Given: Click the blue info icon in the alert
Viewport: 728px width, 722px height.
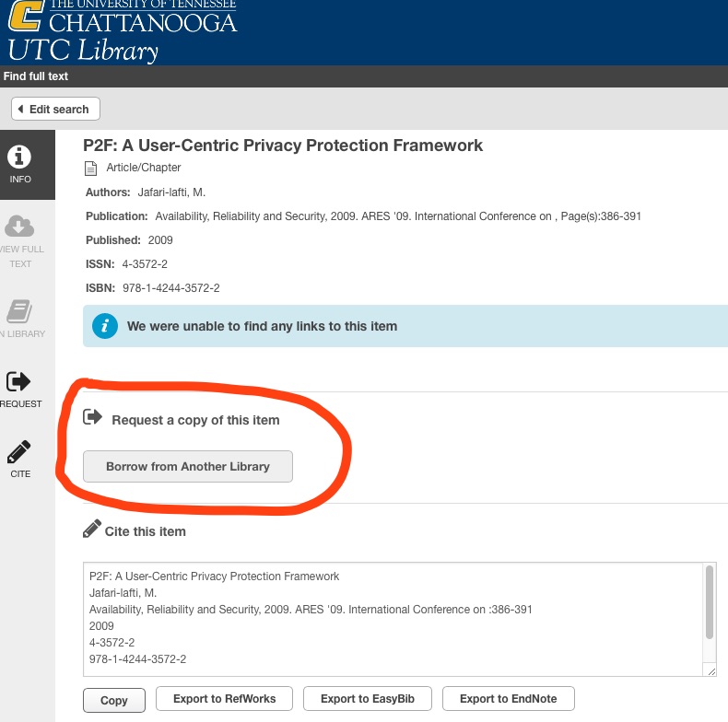Looking at the screenshot, I should point(106,326).
